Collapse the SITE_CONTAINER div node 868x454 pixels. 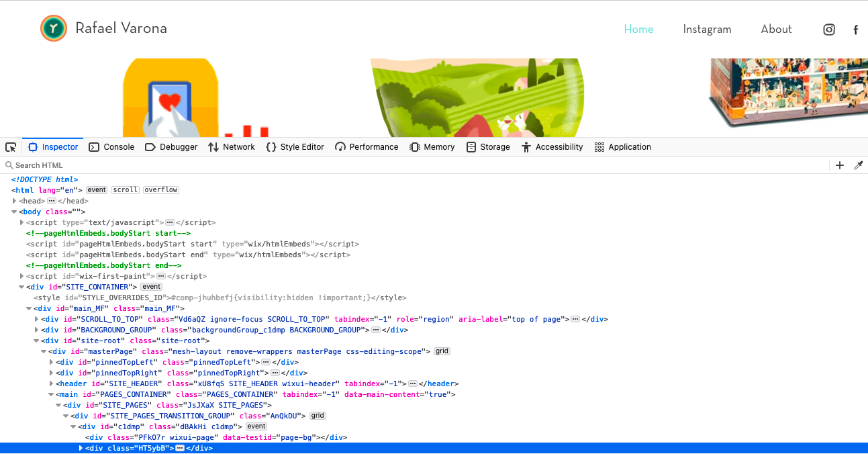pos(22,287)
